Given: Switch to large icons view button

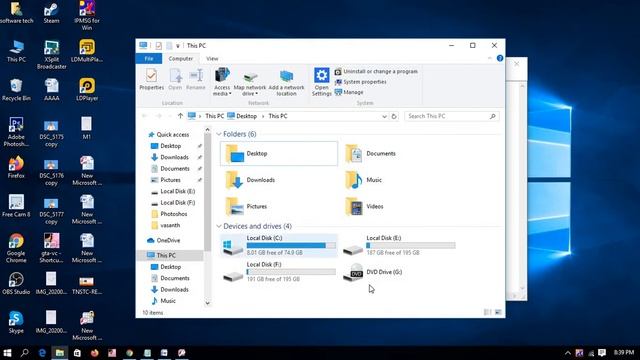Looking at the screenshot, I should (498, 312).
